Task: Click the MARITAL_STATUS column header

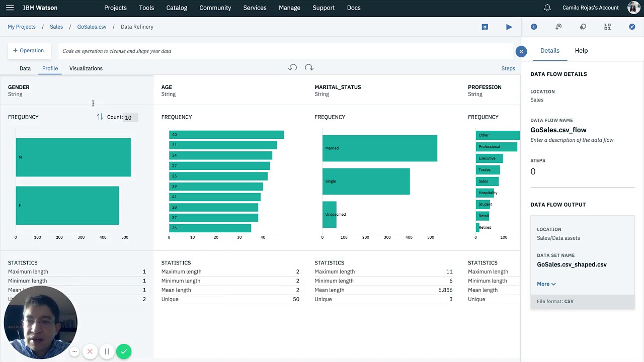Action: coord(338,87)
